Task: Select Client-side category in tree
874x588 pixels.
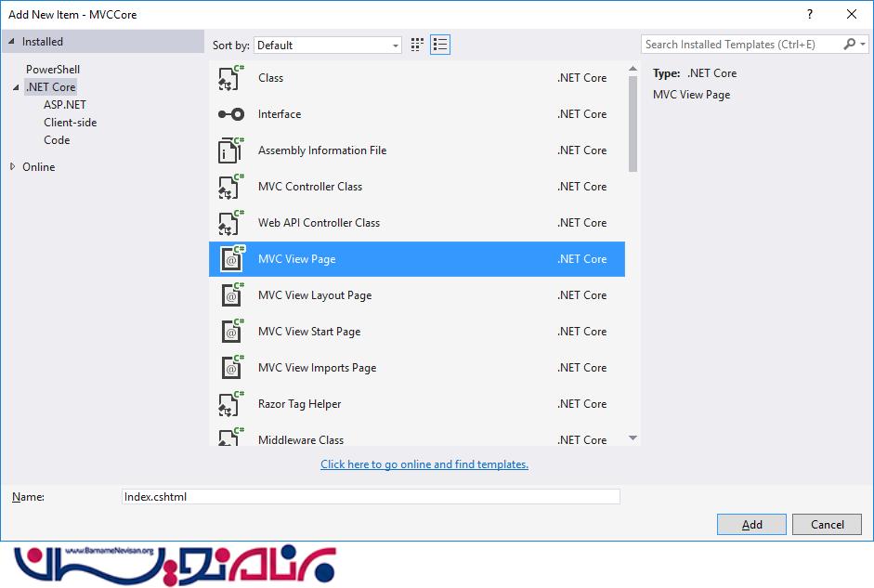Action: [71, 123]
